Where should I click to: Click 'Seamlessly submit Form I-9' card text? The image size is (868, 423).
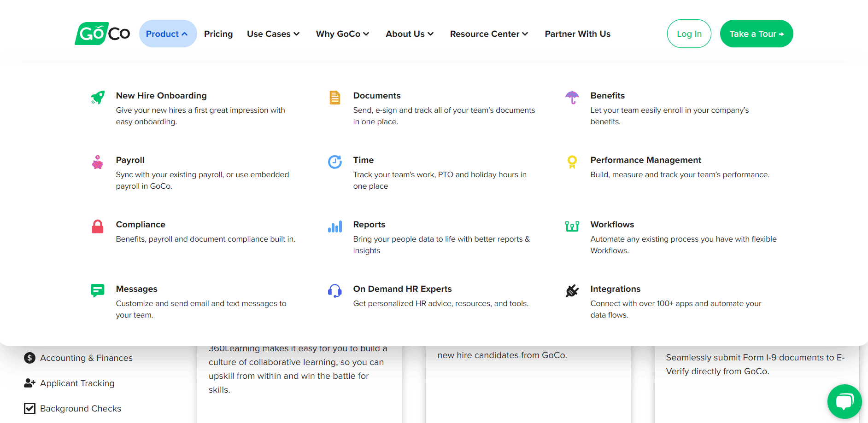point(755,364)
